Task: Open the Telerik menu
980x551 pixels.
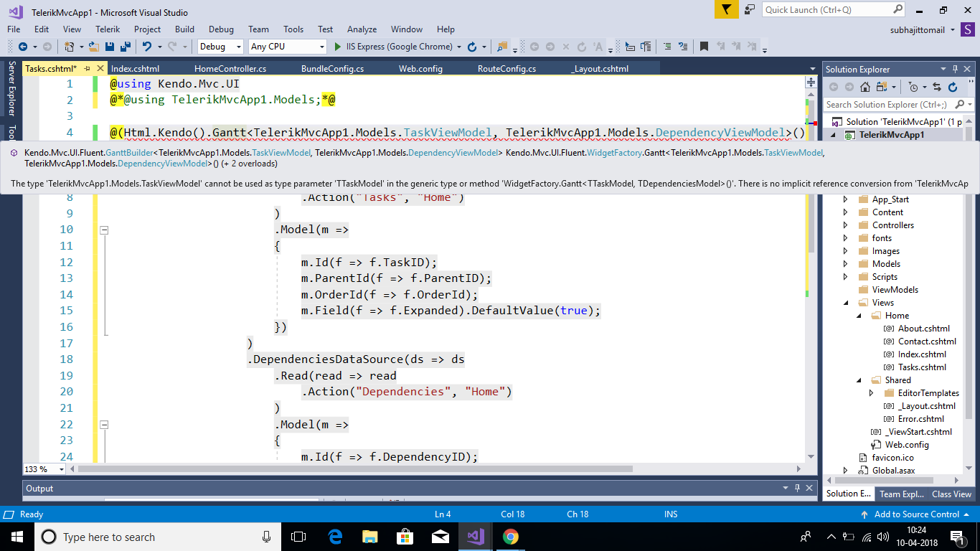Action: 108,29
